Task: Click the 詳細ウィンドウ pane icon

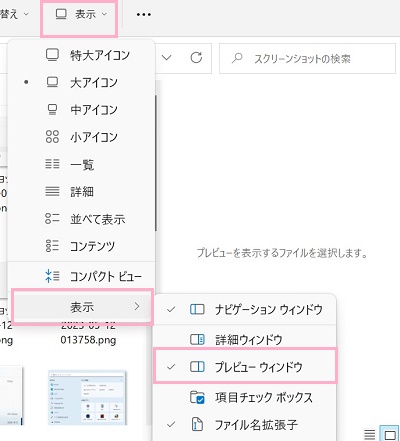Action: (x=197, y=339)
